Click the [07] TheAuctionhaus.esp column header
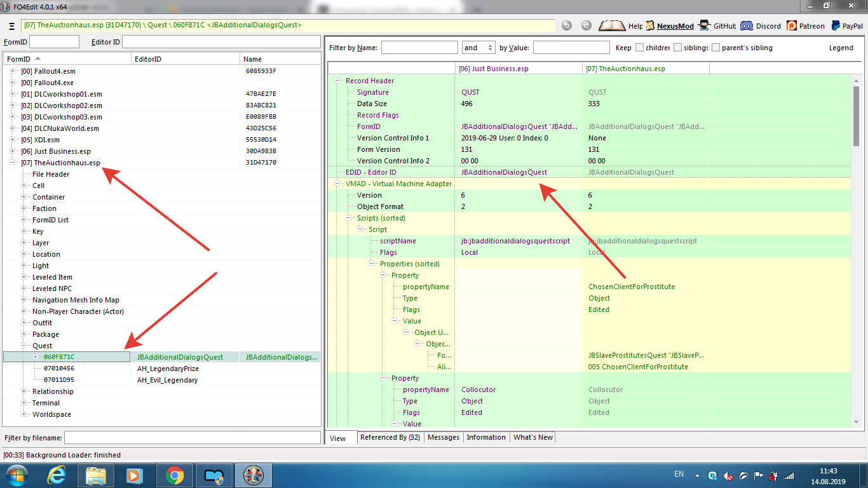 tap(646, 68)
